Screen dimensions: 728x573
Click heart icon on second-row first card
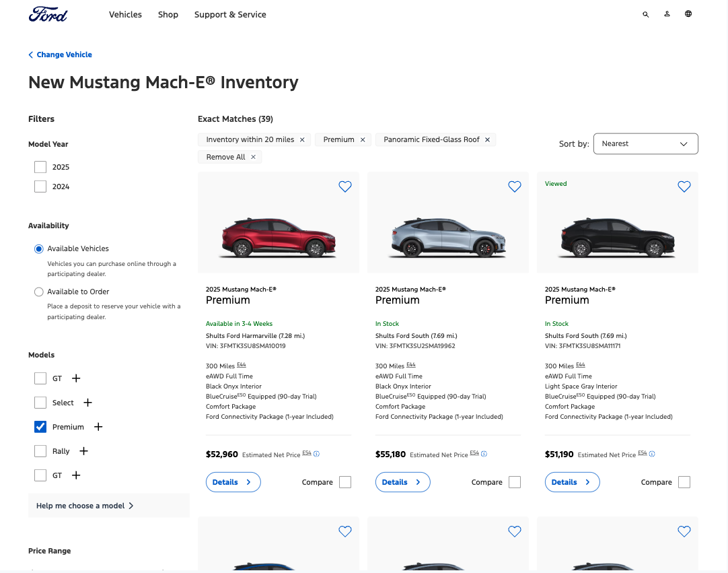point(345,531)
